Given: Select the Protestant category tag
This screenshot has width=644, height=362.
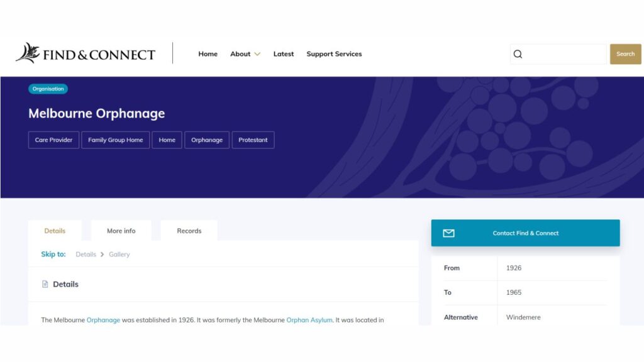Looking at the screenshot, I should tap(253, 140).
